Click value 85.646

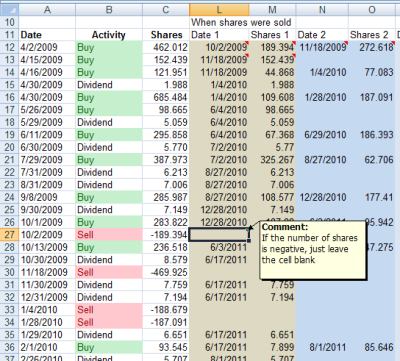coord(372,347)
